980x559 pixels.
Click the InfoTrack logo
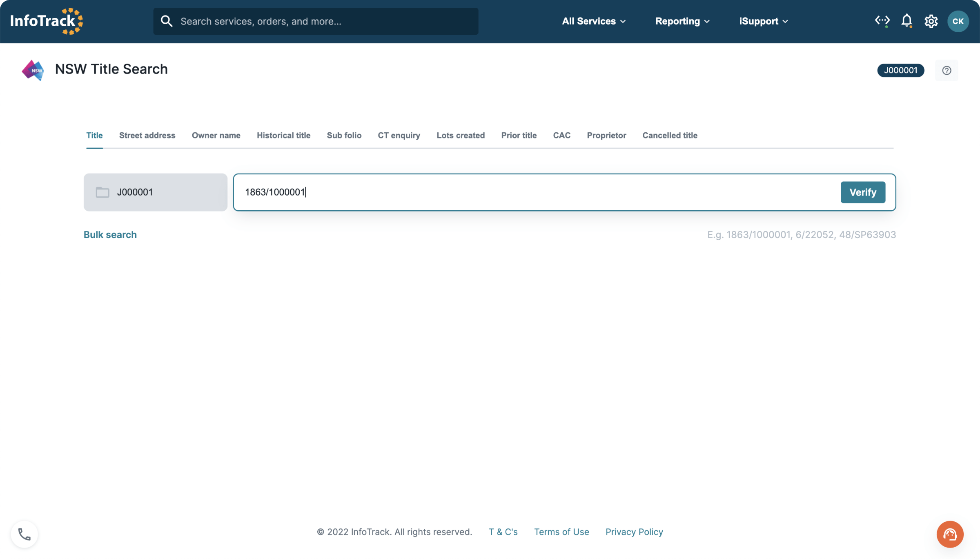(47, 21)
